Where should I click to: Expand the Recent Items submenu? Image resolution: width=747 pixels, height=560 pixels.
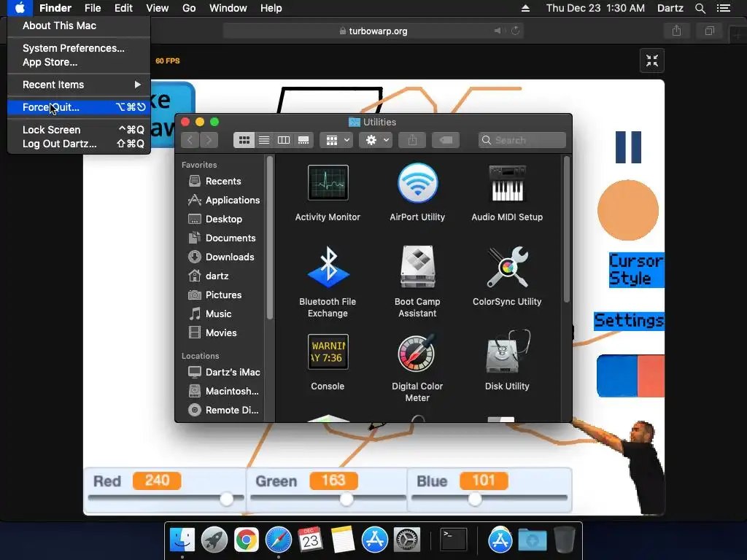click(x=79, y=85)
